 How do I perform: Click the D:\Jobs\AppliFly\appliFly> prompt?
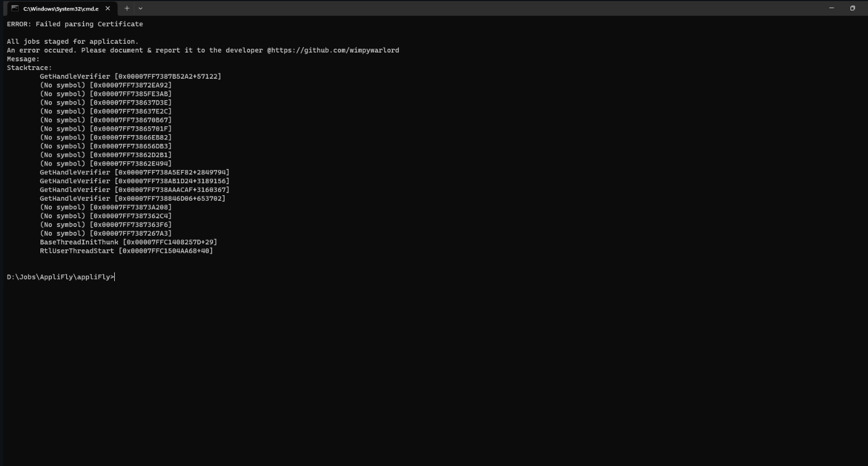tap(61, 277)
